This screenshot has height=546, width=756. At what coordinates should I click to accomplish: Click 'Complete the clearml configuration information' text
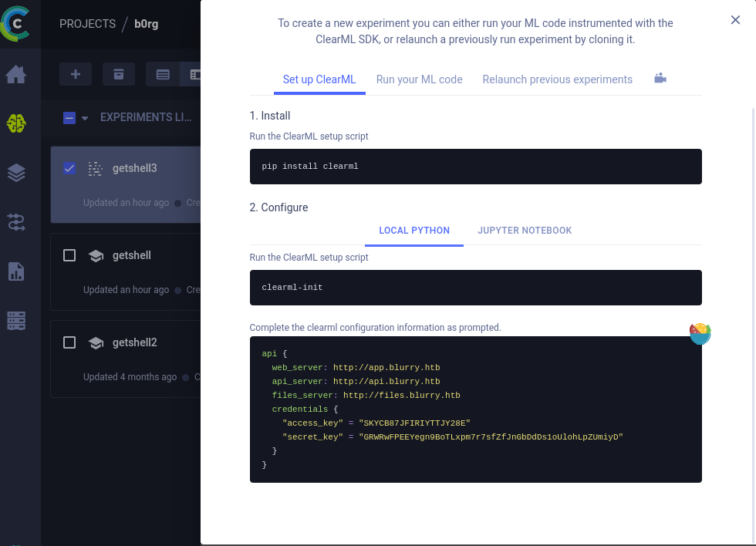(x=375, y=328)
